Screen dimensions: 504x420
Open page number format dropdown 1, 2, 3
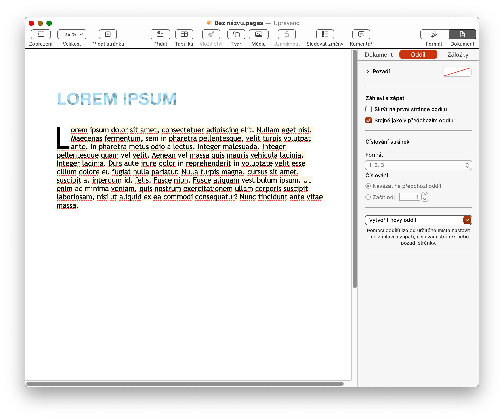[418, 165]
